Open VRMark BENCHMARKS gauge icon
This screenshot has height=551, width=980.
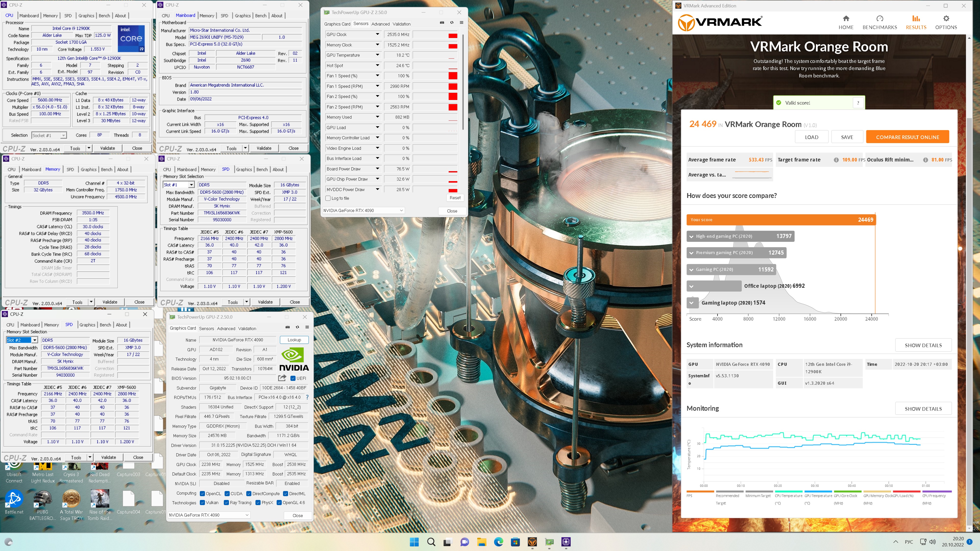[879, 18]
